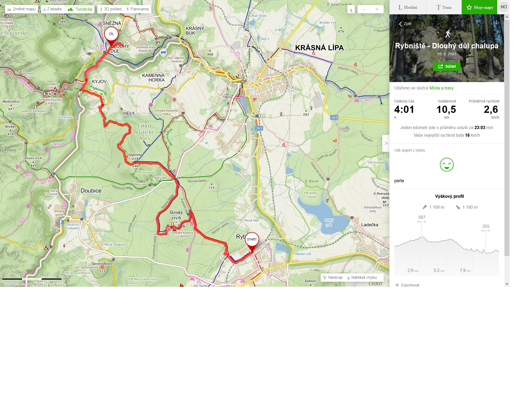The height and width of the screenshot is (411, 532).
Task: Open the Místa a trasy folder link
Action: click(441, 88)
